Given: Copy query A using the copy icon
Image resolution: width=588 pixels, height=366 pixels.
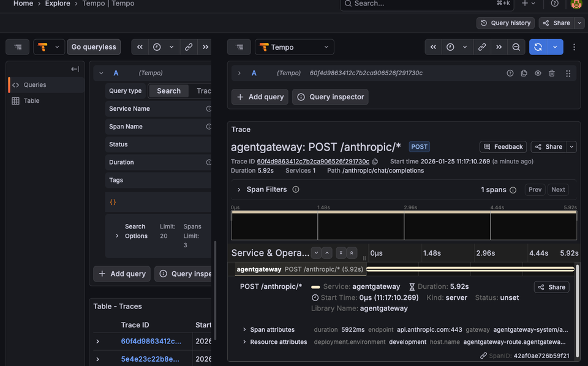Looking at the screenshot, I should tap(524, 73).
